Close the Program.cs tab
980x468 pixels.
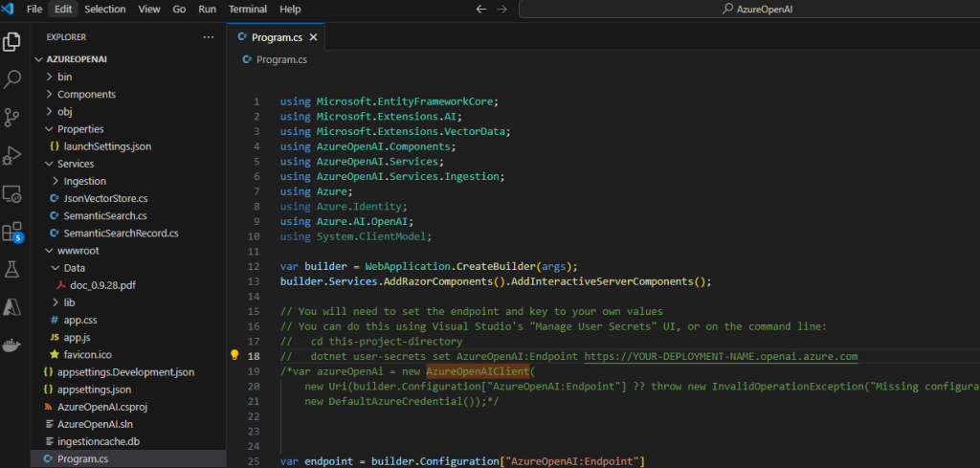pos(314,37)
